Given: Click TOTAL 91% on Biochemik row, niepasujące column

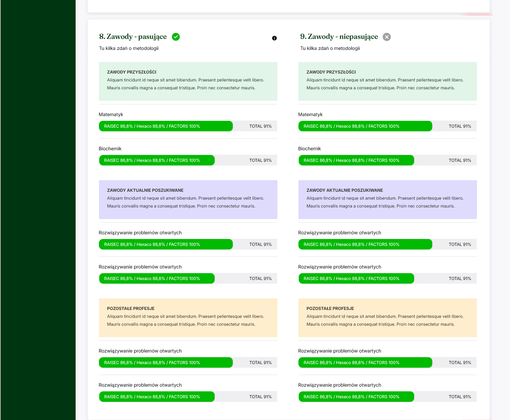Looking at the screenshot, I should [x=460, y=160].
